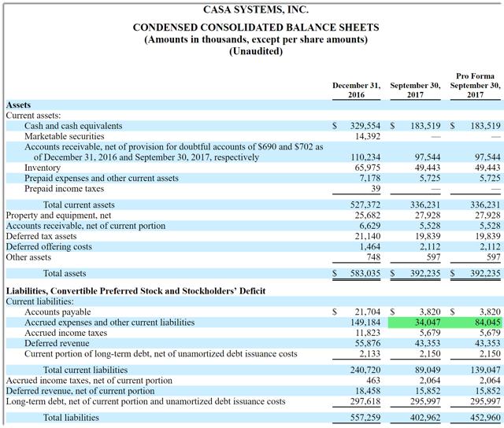
Task: Select the green highlighted 34,047 value
Action: click(428, 323)
